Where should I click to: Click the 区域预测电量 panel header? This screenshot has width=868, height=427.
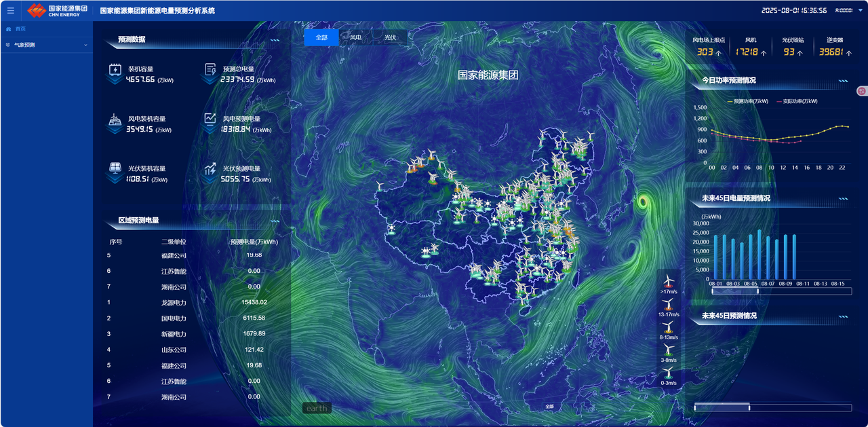(x=138, y=220)
